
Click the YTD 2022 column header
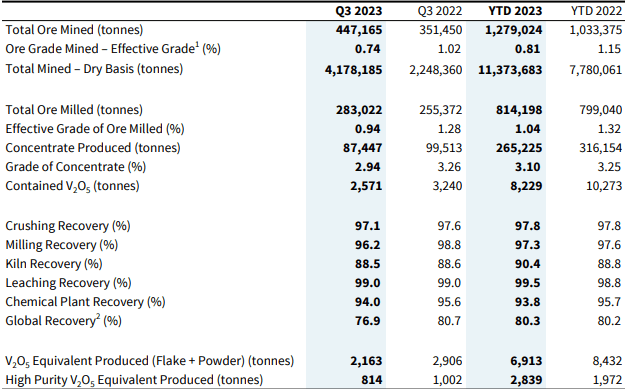(596, 11)
